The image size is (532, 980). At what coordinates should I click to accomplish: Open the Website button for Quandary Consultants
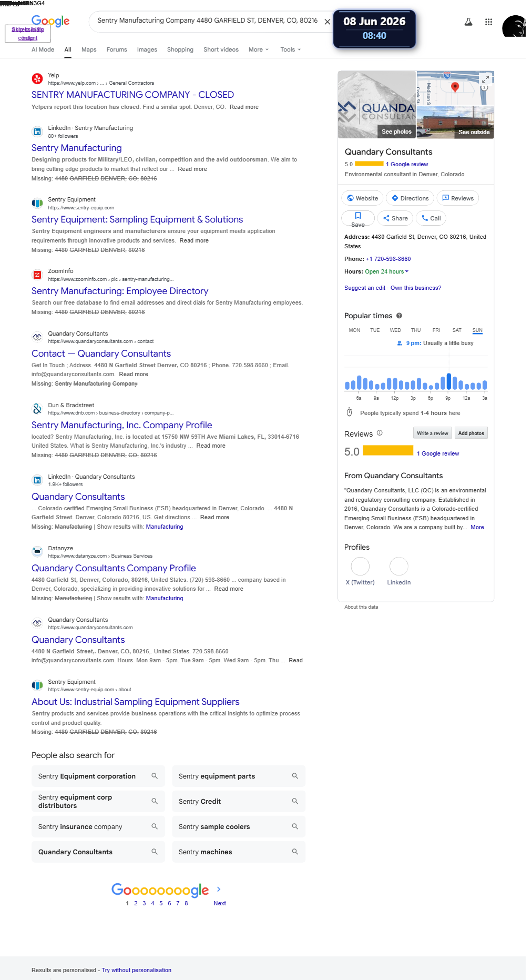click(362, 198)
